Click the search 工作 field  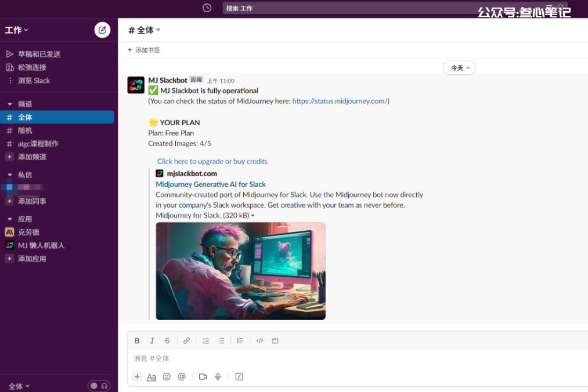tap(395, 8)
